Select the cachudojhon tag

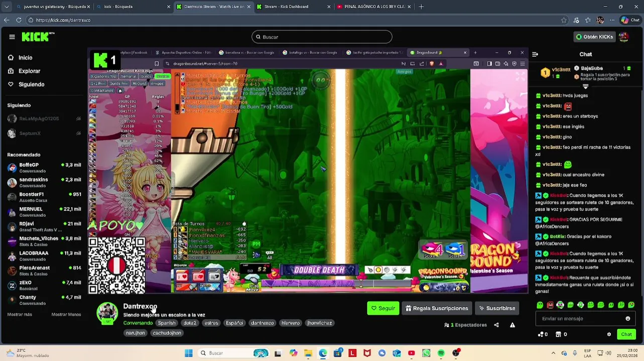[x=167, y=333]
